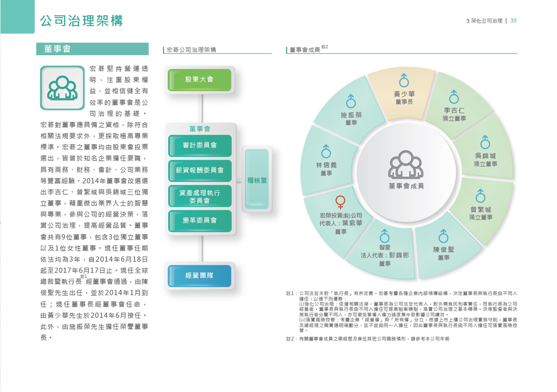
Task: Click the 董事會 section header bar
Action: click(x=93, y=49)
